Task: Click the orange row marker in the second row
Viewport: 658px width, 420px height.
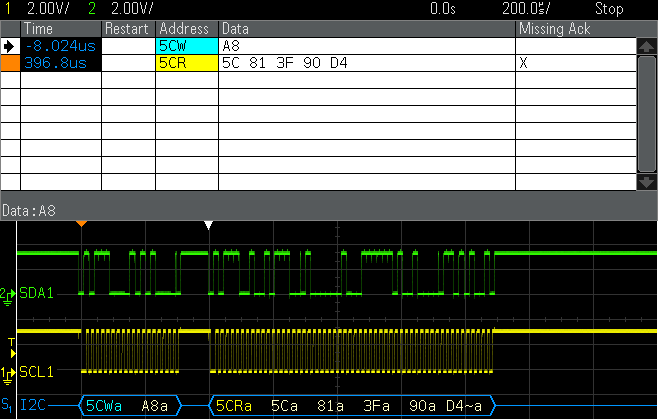Action: (x=10, y=63)
